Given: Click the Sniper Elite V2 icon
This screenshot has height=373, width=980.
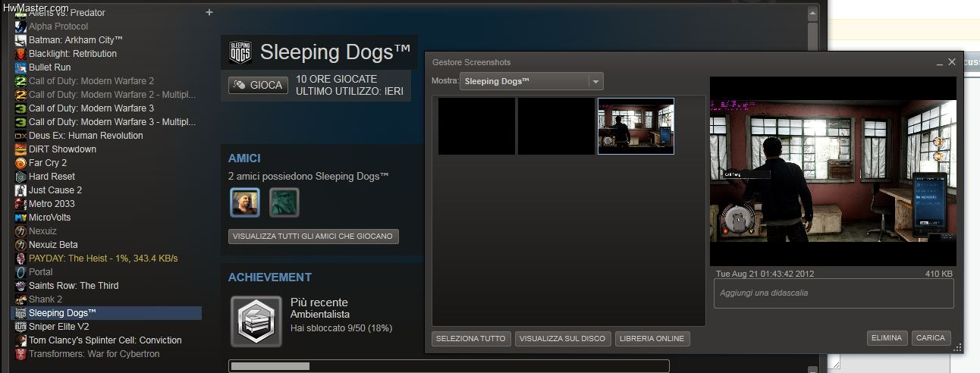Looking at the screenshot, I should tap(21, 327).
